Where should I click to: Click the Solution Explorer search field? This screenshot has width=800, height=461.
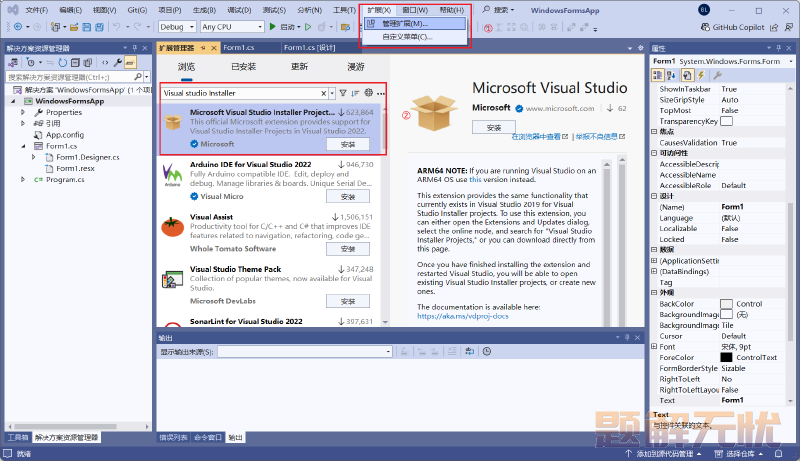click(70, 77)
